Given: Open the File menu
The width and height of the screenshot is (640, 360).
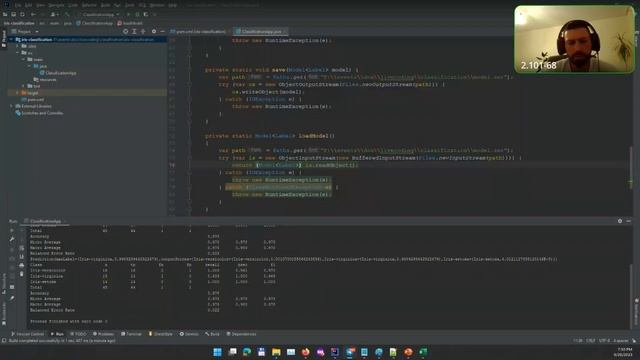Looking at the screenshot, I should [x=18, y=5].
